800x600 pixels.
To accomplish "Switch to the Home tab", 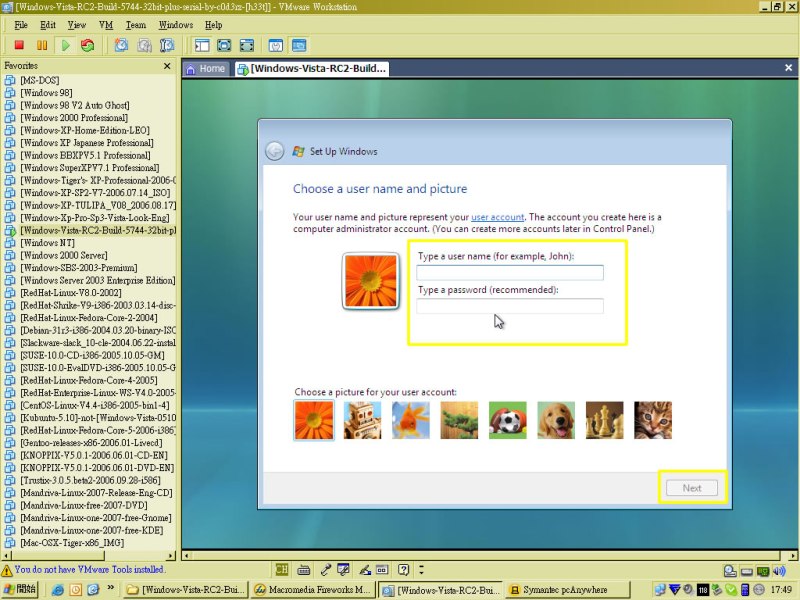I will tap(206, 68).
